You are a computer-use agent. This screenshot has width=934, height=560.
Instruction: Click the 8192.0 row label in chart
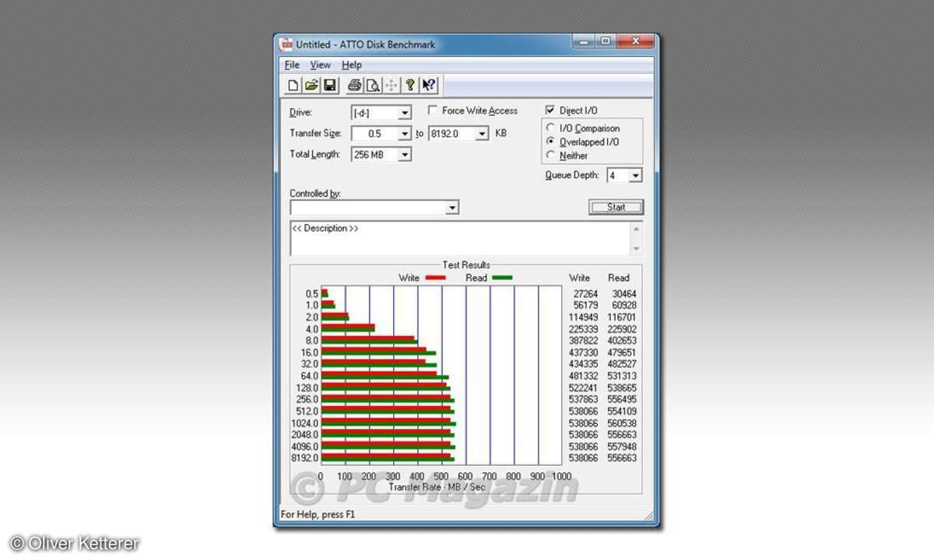click(x=305, y=458)
